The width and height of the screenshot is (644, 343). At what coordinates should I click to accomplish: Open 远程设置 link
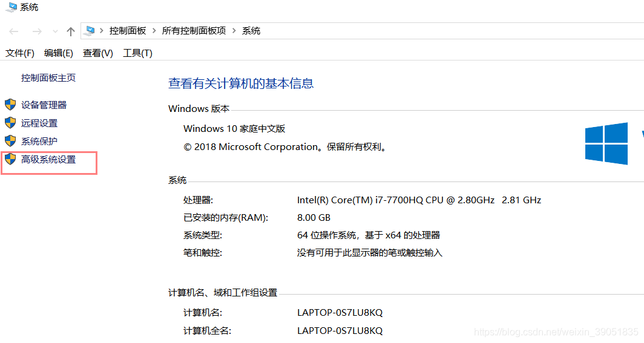pos(39,123)
